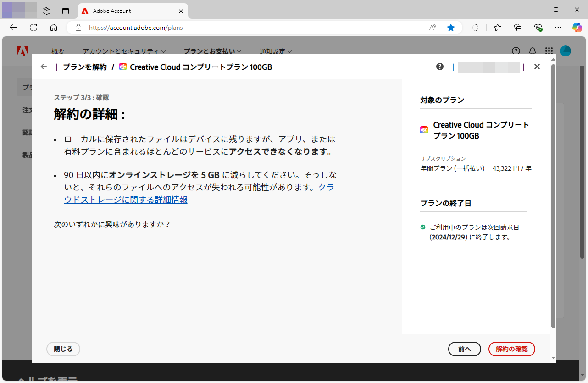Open the browser three-dot settings menu

click(x=558, y=28)
